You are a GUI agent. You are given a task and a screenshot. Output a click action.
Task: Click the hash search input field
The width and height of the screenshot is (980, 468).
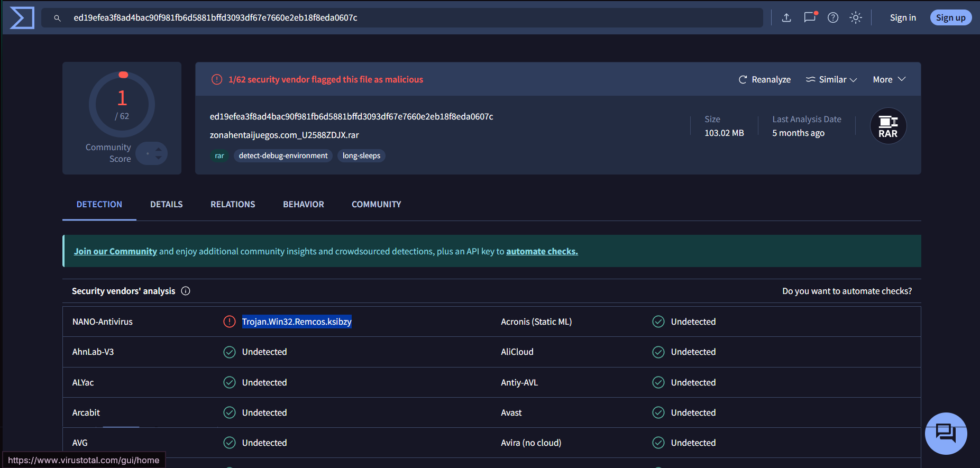(413, 18)
